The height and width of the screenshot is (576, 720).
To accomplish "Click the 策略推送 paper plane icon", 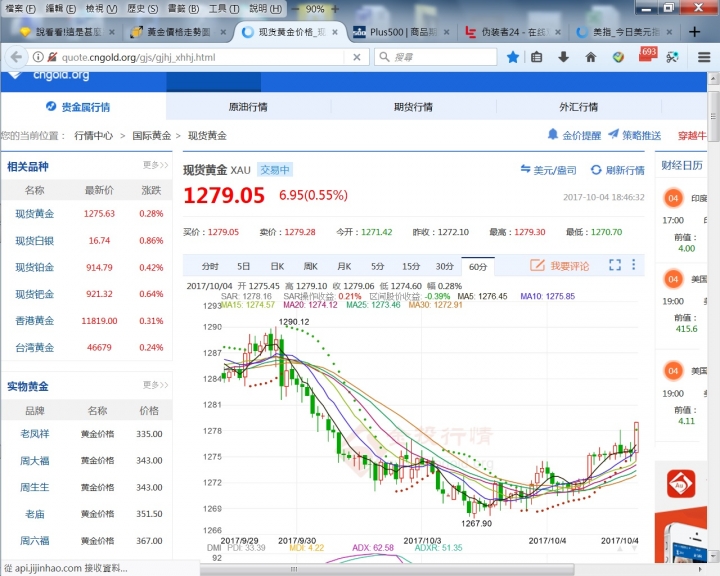I will pyautogui.click(x=613, y=135).
